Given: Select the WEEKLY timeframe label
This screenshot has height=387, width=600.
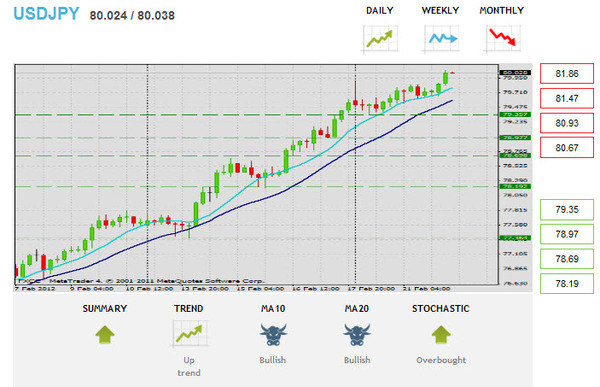Looking at the screenshot, I should pyautogui.click(x=440, y=11).
